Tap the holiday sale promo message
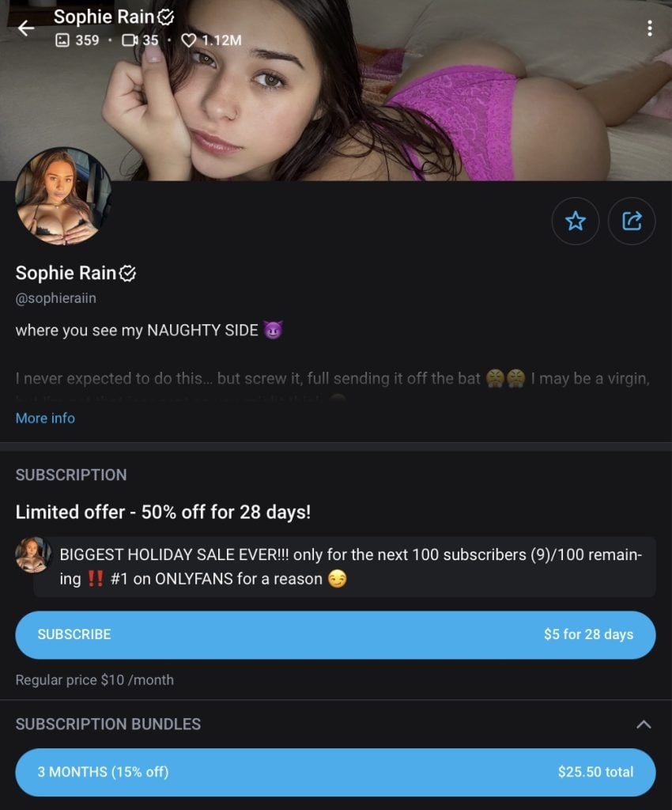The height and width of the screenshot is (810, 672). (x=348, y=566)
